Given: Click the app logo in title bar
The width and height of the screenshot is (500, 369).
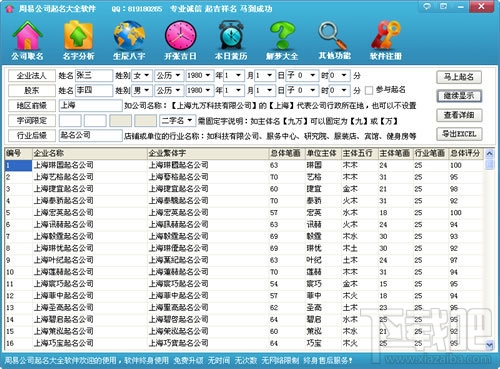Looking at the screenshot, I should 10,8.
